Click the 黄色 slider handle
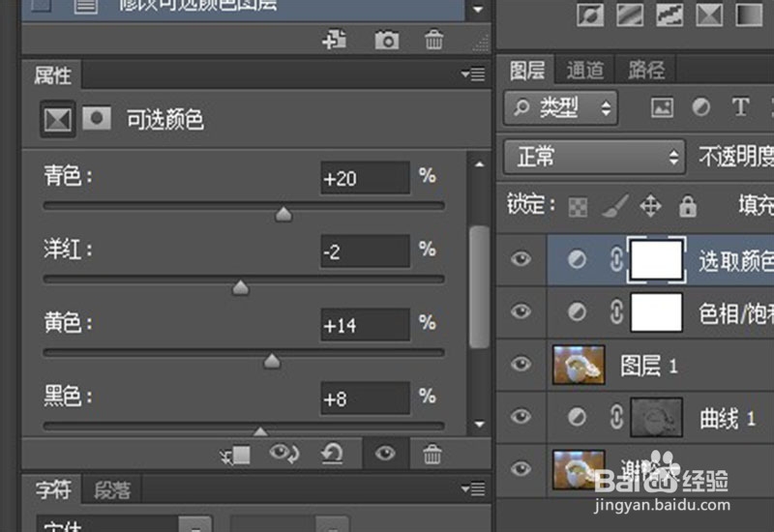This screenshot has width=774, height=532. (272, 361)
